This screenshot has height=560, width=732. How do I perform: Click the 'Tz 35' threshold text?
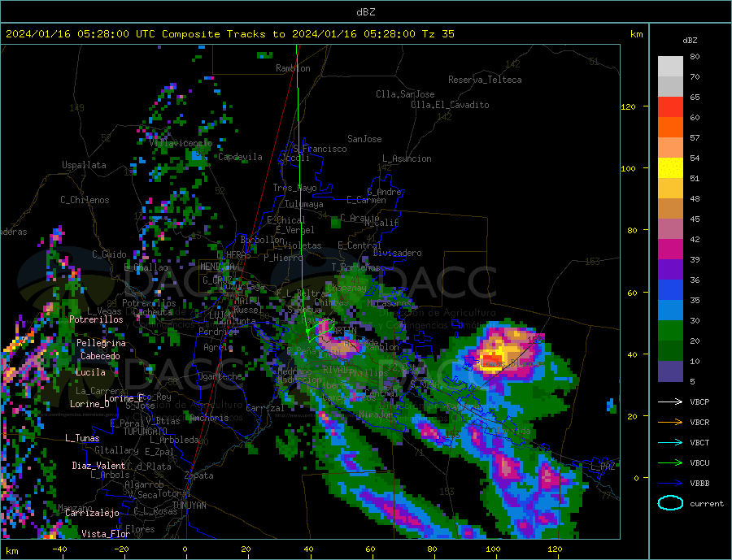click(438, 34)
